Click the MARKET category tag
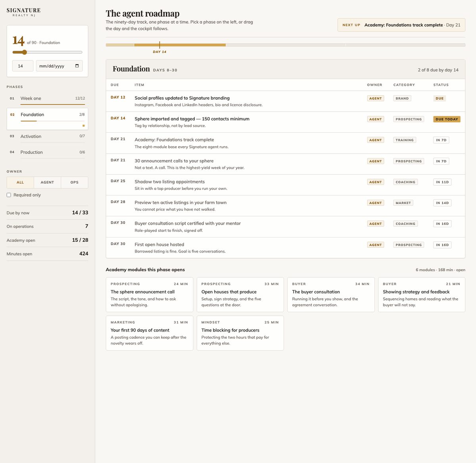This screenshot has height=463, width=476. click(x=403, y=203)
